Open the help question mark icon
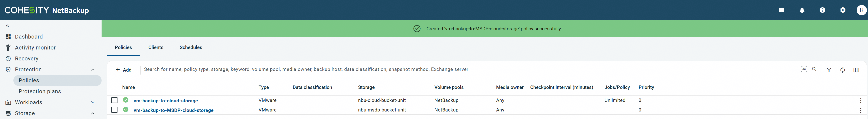This screenshot has height=119, width=868. 823,10
